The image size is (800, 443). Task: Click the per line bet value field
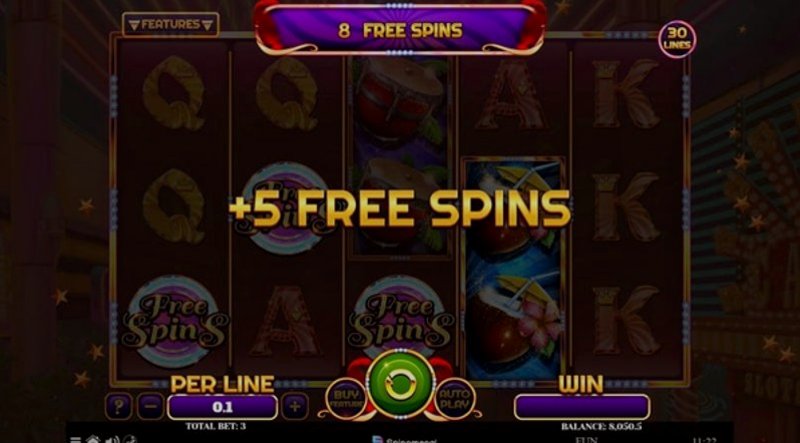[x=222, y=407]
